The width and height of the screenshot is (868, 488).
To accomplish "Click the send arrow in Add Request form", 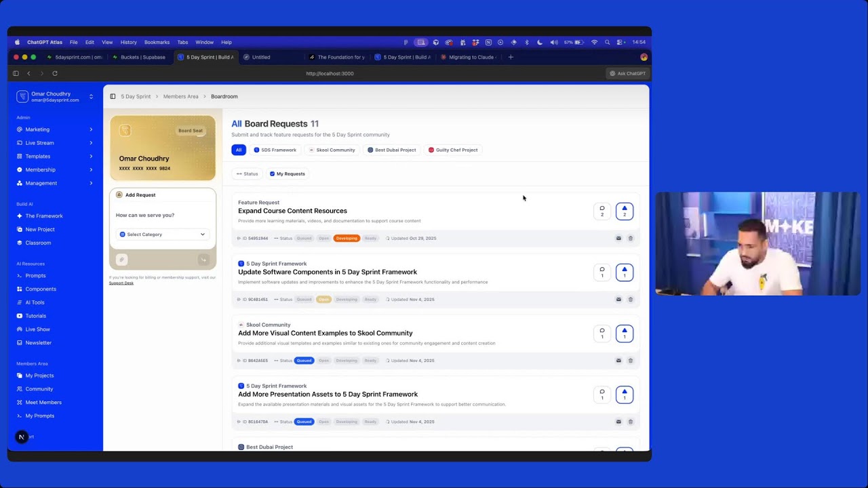I will click(x=203, y=260).
